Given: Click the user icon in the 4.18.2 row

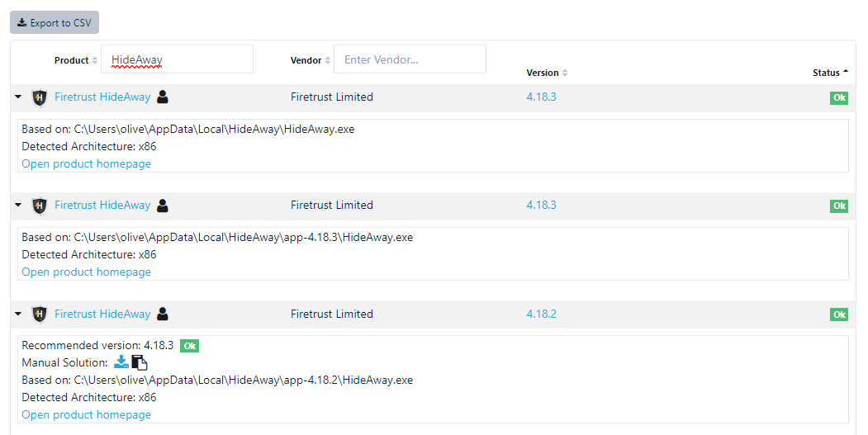Looking at the screenshot, I should click(x=162, y=314).
